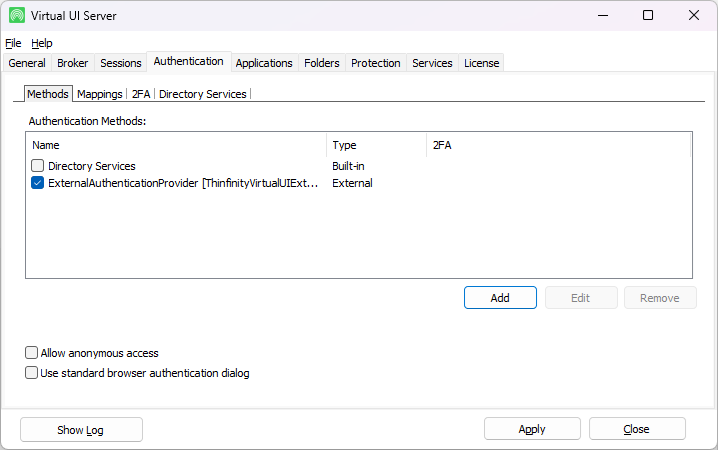Go to the Applications tab
This screenshot has height=450, width=718.
[x=264, y=63]
